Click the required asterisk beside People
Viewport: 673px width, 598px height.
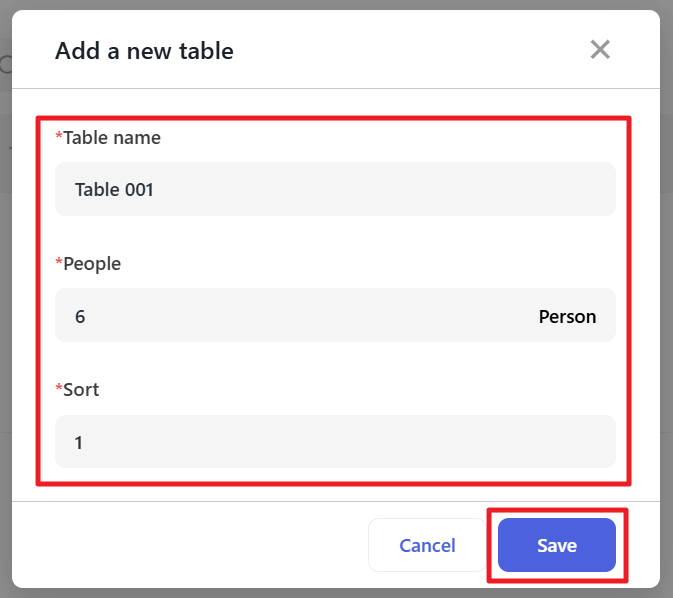click(x=59, y=263)
